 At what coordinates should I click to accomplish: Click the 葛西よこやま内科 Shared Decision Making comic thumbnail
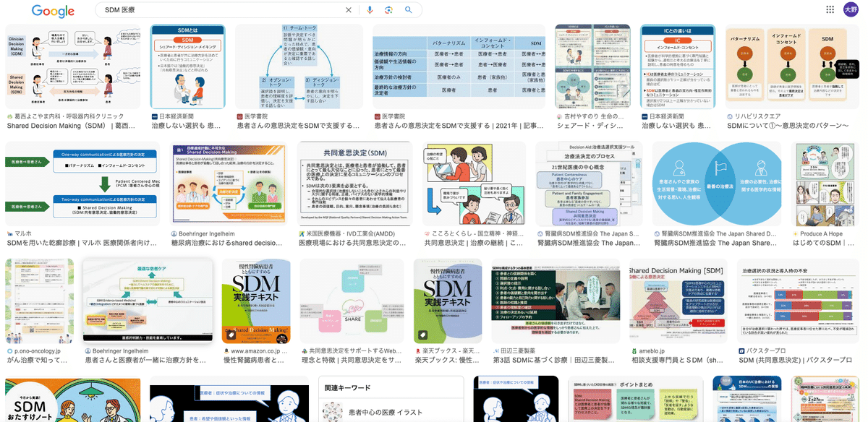[x=72, y=66]
